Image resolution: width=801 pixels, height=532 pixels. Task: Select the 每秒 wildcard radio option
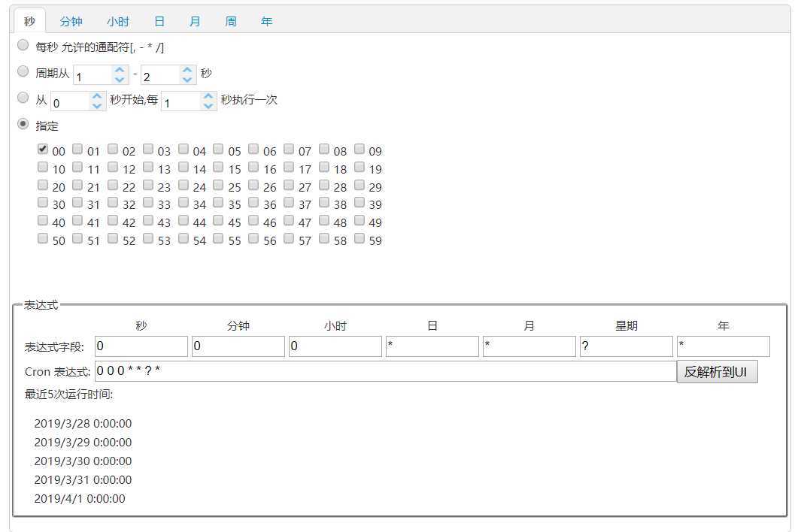23,45
